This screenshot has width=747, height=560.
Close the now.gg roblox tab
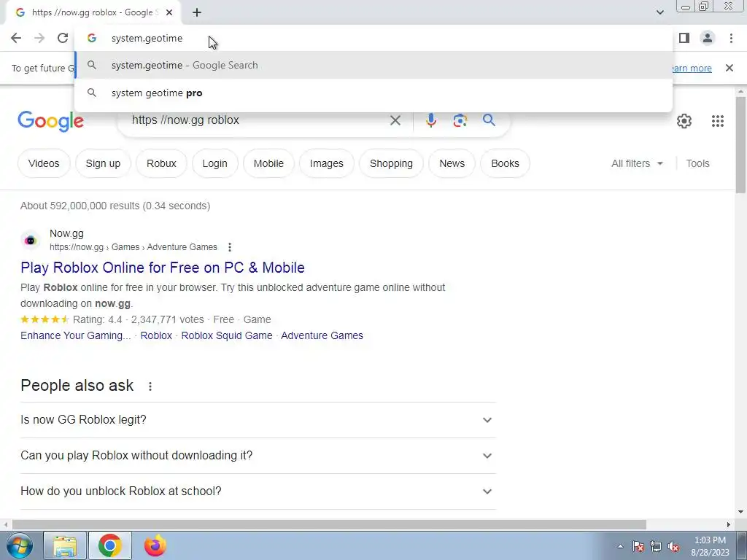point(169,13)
